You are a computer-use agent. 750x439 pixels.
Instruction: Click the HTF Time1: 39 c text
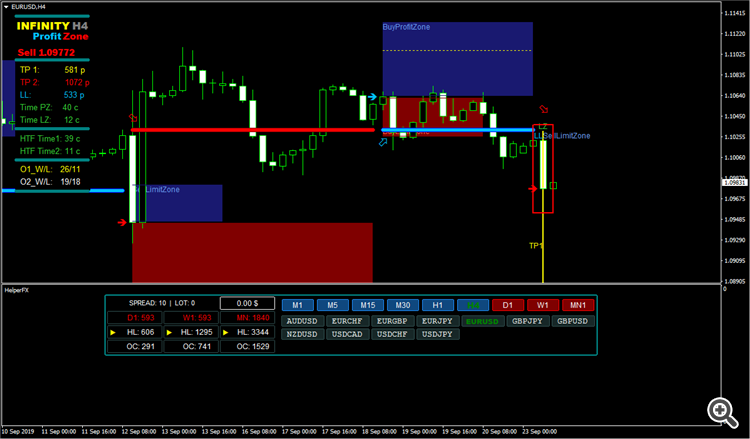click(50, 139)
